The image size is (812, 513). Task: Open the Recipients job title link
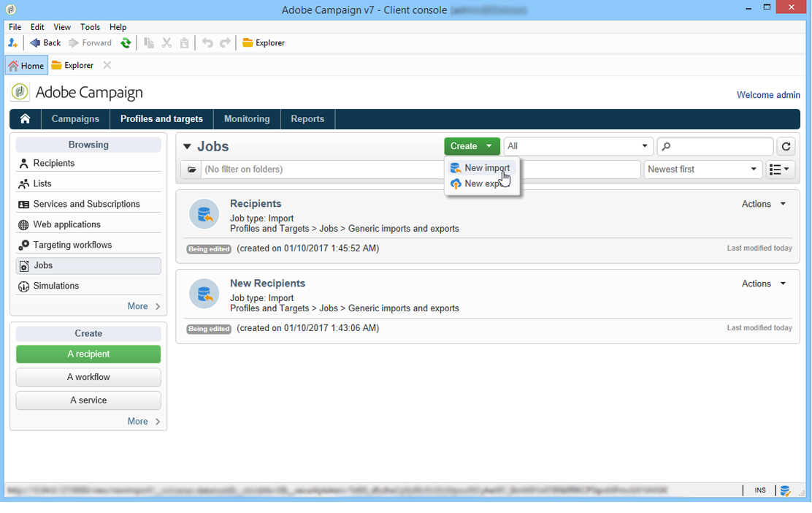(x=256, y=204)
